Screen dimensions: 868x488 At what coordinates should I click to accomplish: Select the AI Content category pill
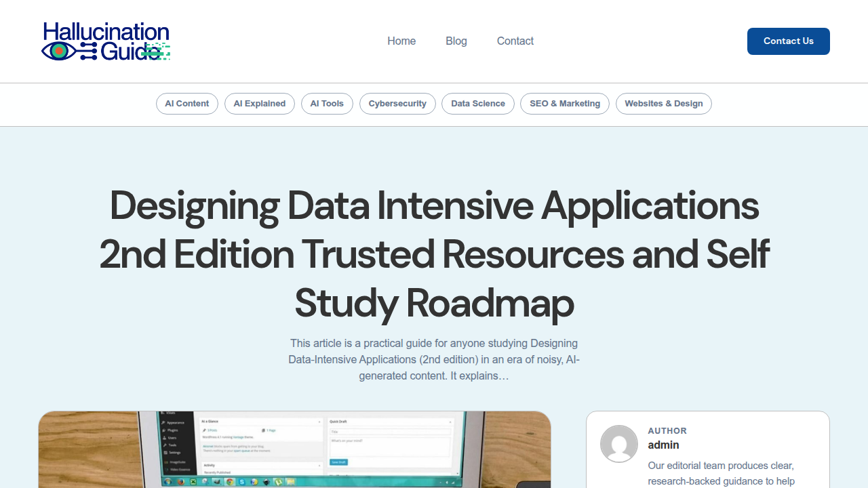pyautogui.click(x=187, y=104)
